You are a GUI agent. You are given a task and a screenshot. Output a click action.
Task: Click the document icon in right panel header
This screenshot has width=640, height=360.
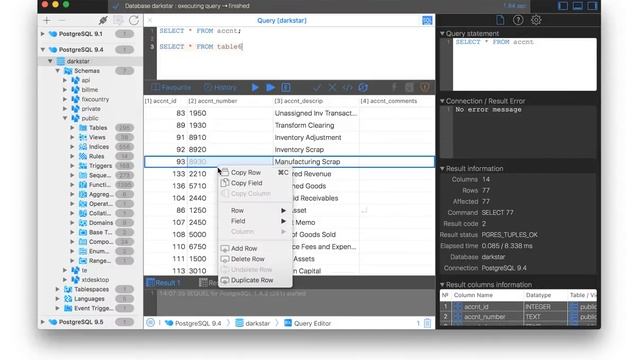[x=500, y=20]
